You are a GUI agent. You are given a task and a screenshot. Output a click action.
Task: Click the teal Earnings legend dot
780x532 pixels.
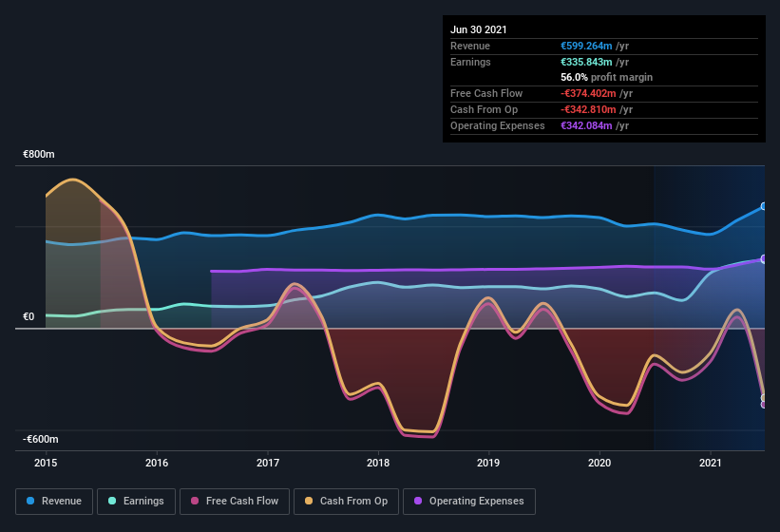[112, 501]
